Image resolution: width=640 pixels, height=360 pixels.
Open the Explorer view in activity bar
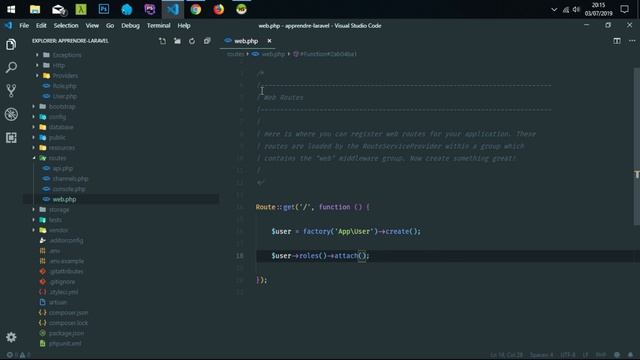coord(11,44)
